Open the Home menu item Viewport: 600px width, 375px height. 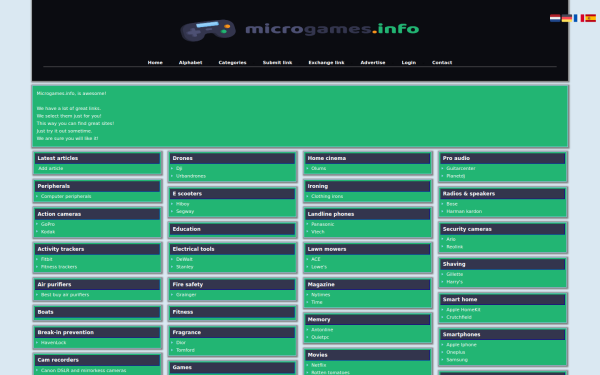pos(155,62)
